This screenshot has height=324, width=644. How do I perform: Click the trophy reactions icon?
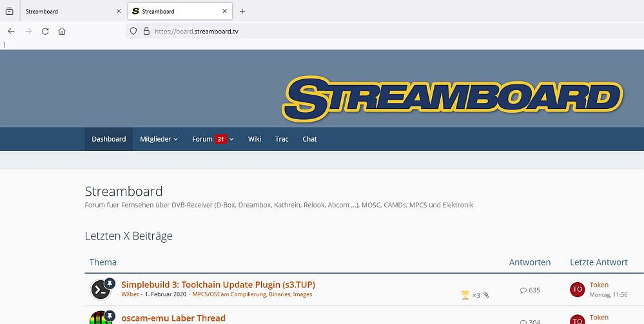[x=465, y=295]
